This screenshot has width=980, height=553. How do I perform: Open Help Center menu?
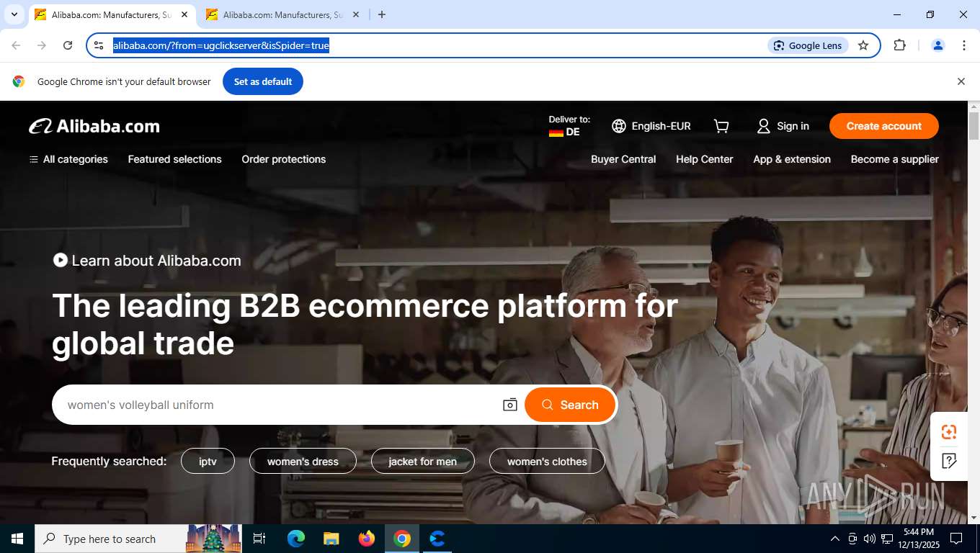[x=705, y=159]
